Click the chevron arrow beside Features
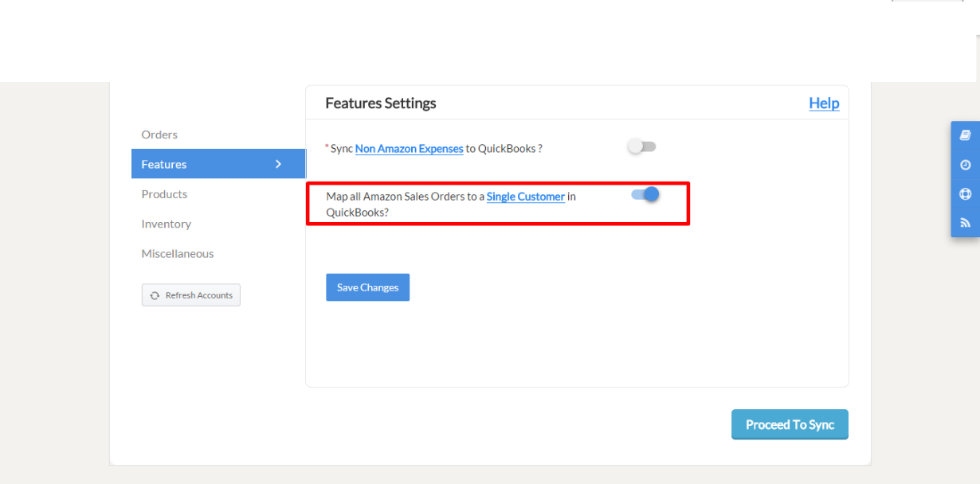 coord(278,164)
